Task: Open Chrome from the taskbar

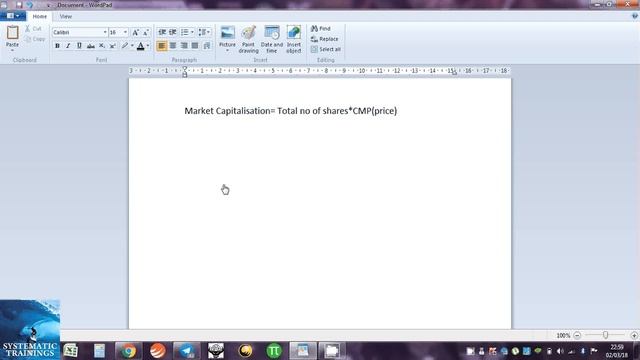Action: click(x=128, y=351)
